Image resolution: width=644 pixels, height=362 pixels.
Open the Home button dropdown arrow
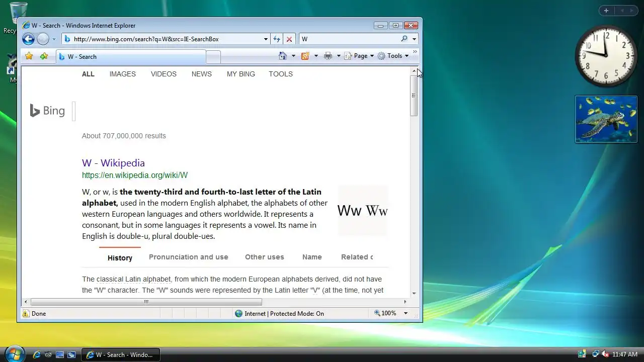293,56
